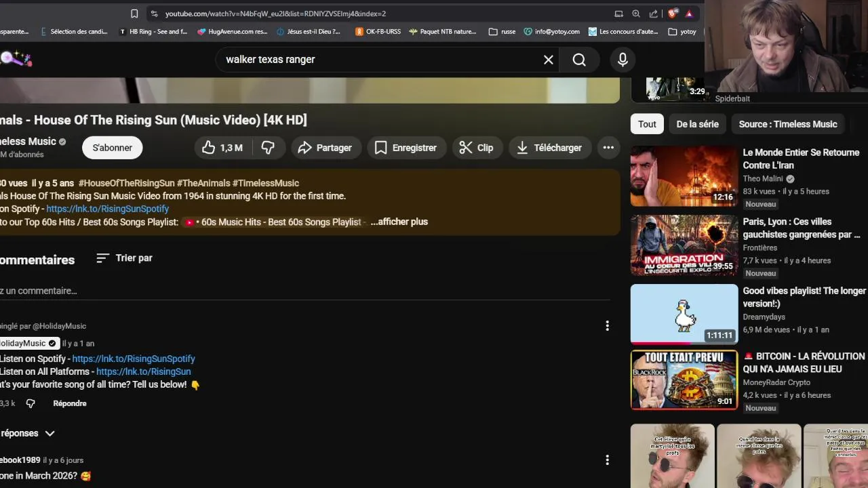The image size is (868, 488).
Task: Dislike the video with the thumbs-down button
Action: (x=268, y=148)
